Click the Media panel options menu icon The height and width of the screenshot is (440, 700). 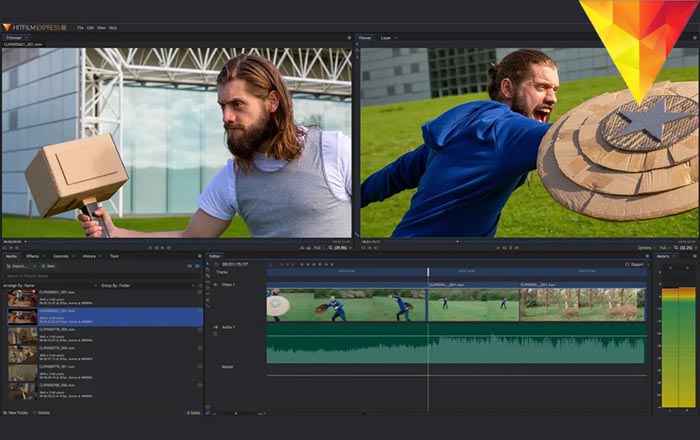(x=200, y=256)
